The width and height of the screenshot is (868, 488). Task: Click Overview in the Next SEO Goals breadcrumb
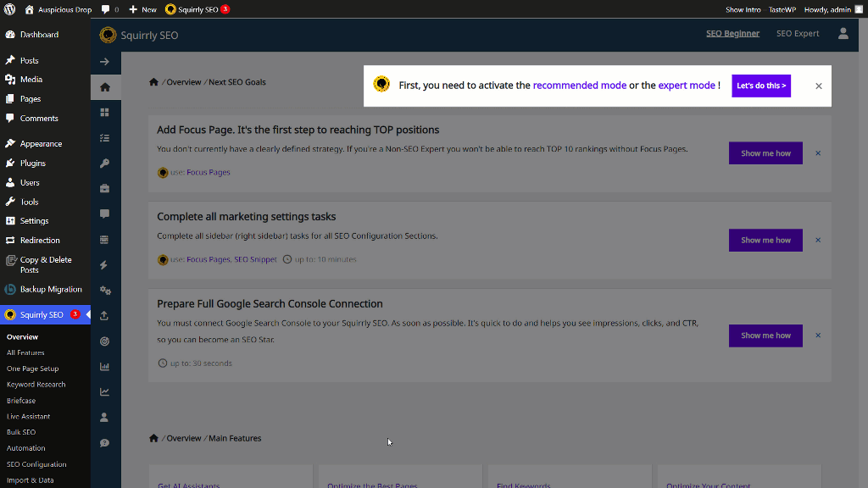coord(184,82)
